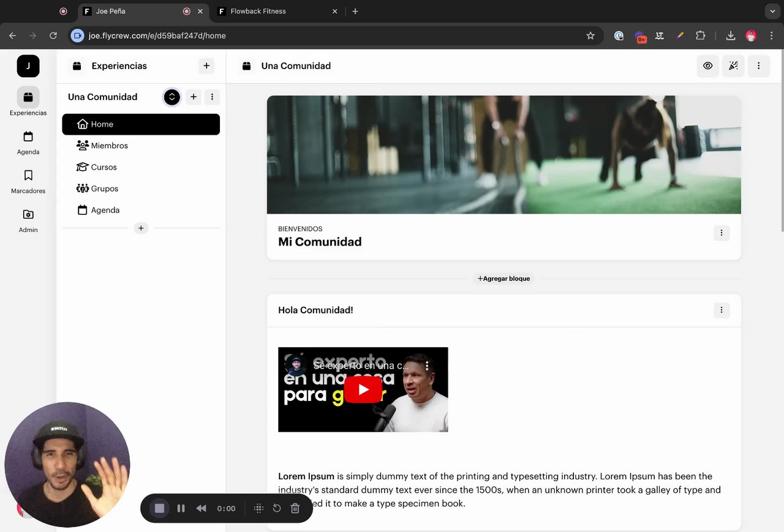
Task: Switch to the Joe Peña browser tab
Action: (x=144, y=11)
